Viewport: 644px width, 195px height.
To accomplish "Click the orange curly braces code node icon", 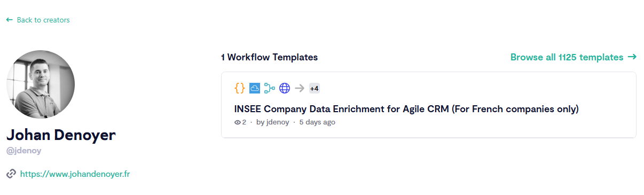I will (x=240, y=88).
